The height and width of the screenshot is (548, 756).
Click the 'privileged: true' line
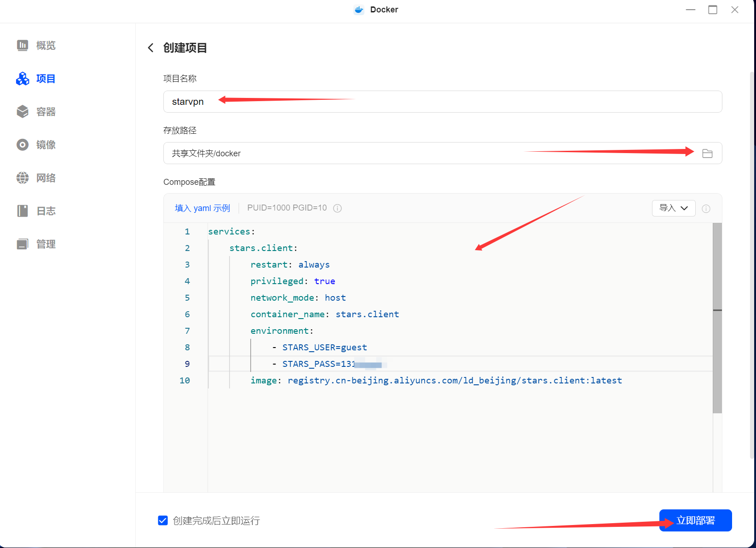[293, 281]
